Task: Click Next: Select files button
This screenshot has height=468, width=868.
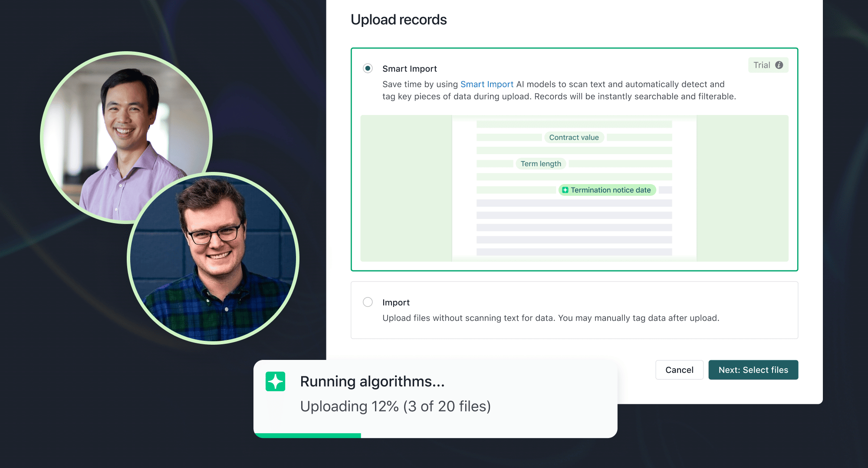Action: coord(753,370)
